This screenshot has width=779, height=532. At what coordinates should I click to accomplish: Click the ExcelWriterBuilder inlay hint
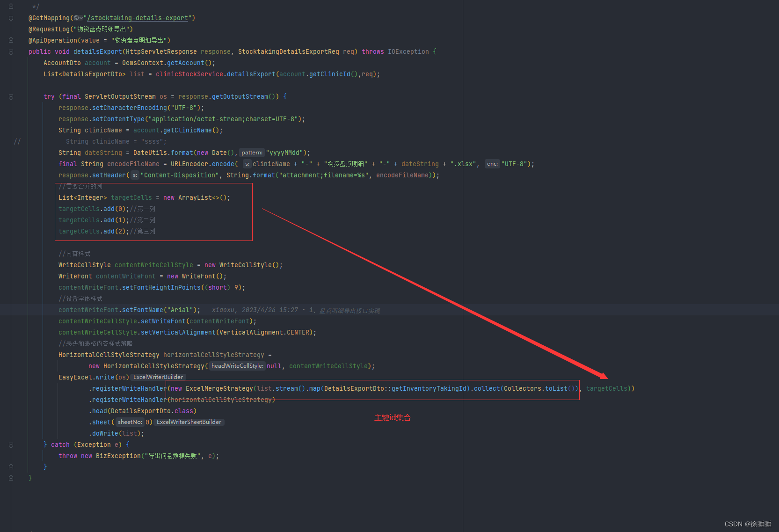tap(158, 377)
